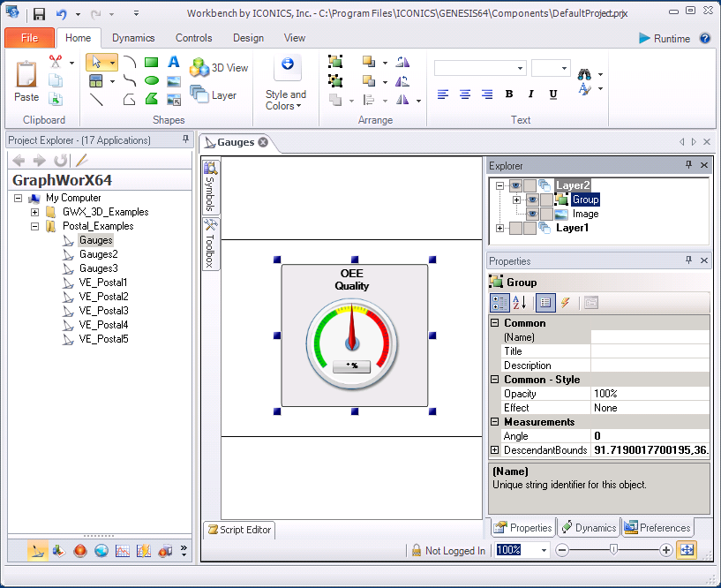The image size is (721, 588).
Task: Toggle visibility of Layer2
Action: (x=515, y=185)
